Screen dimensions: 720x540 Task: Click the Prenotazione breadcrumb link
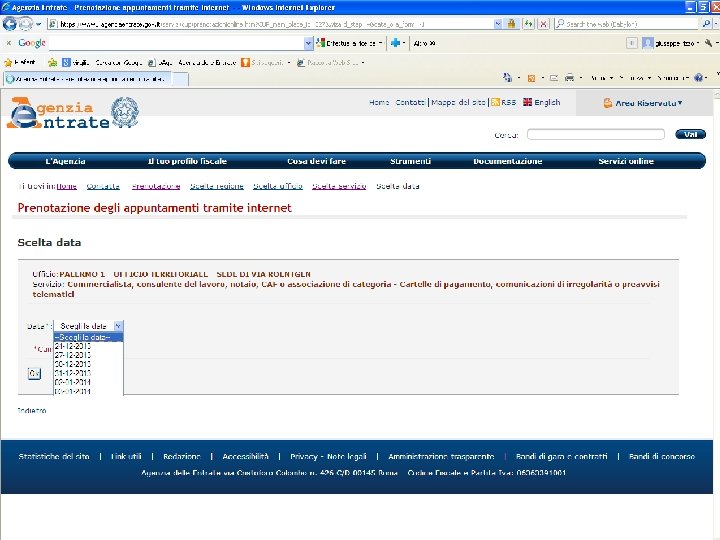[156, 186]
